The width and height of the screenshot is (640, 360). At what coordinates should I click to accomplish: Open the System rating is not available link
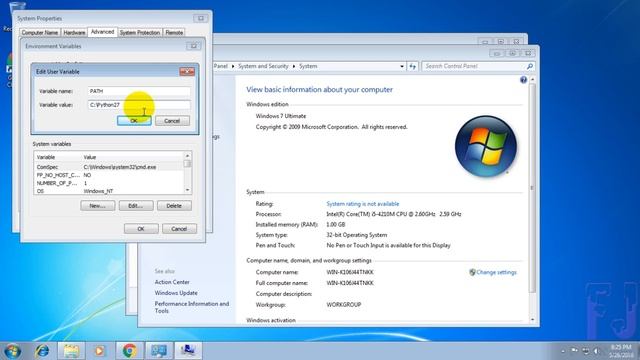(x=362, y=204)
